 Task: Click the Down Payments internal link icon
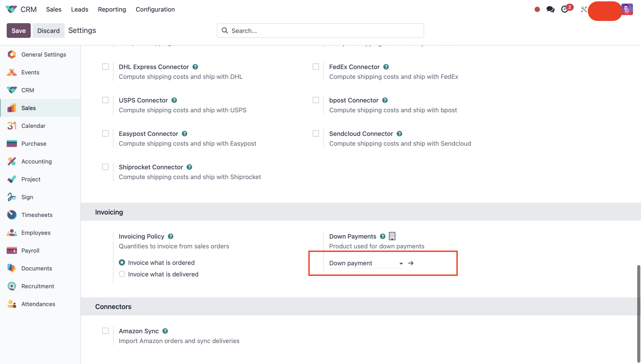click(x=411, y=263)
